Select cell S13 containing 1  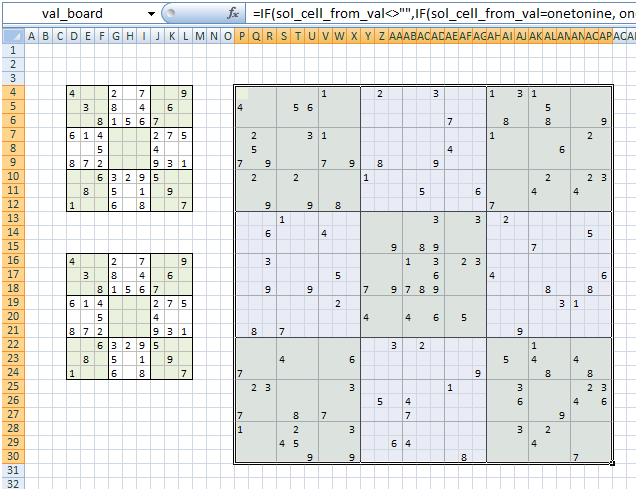(284, 219)
